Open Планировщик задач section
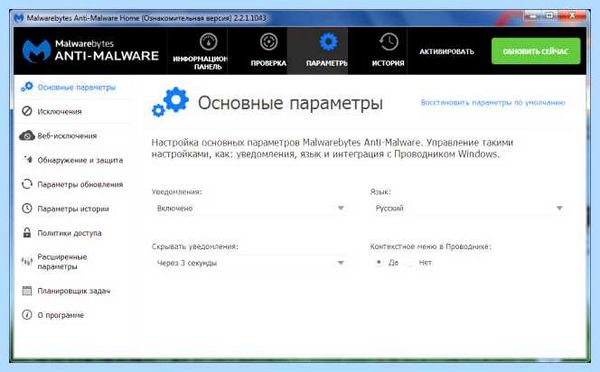The width and height of the screenshot is (600, 372). (x=73, y=291)
